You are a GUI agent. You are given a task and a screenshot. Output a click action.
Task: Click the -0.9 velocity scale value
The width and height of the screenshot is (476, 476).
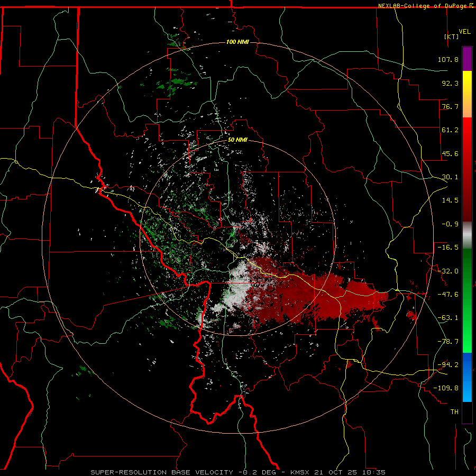pos(450,224)
